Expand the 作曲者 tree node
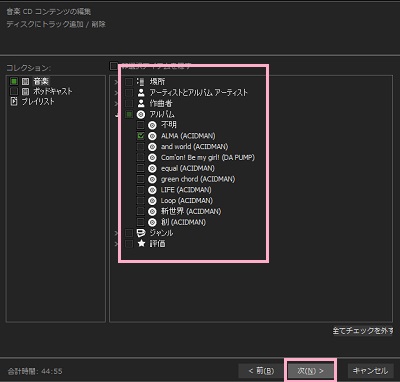 116,103
